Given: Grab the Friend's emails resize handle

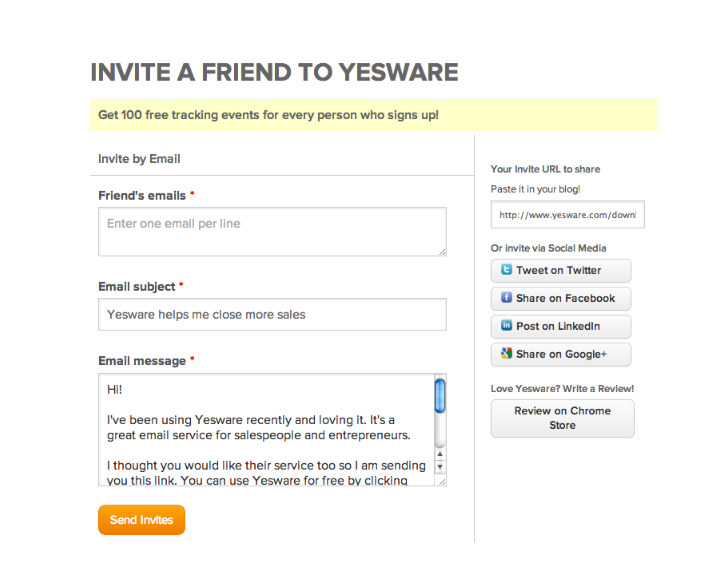Looking at the screenshot, I should point(442,252).
